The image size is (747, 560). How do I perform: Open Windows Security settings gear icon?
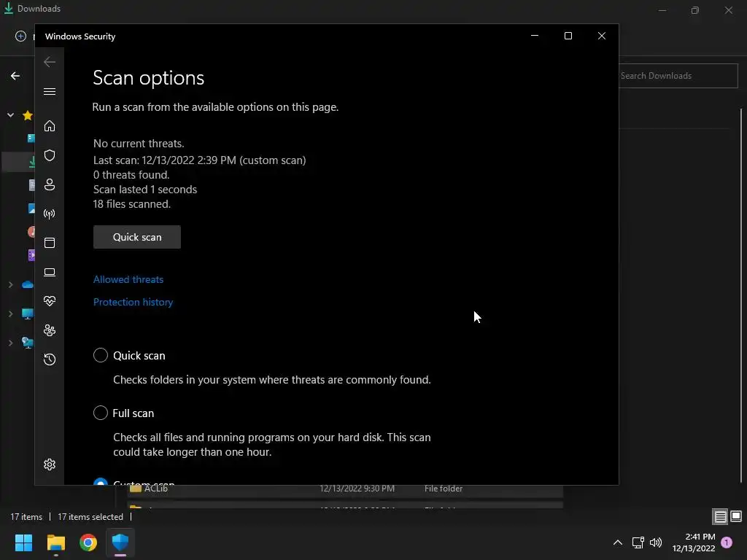coord(50,464)
